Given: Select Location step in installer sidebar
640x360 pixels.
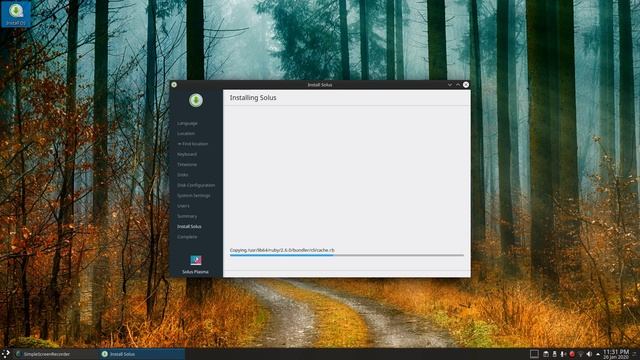Looking at the screenshot, I should [186, 133].
